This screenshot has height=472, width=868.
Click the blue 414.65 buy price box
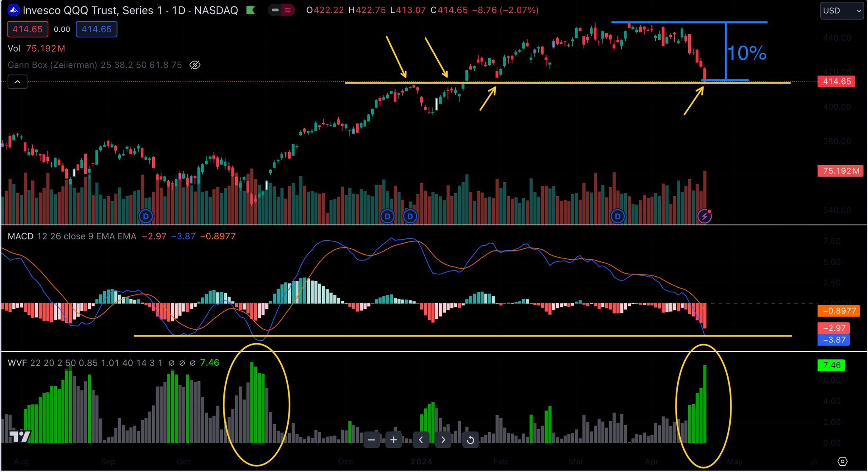click(x=97, y=29)
